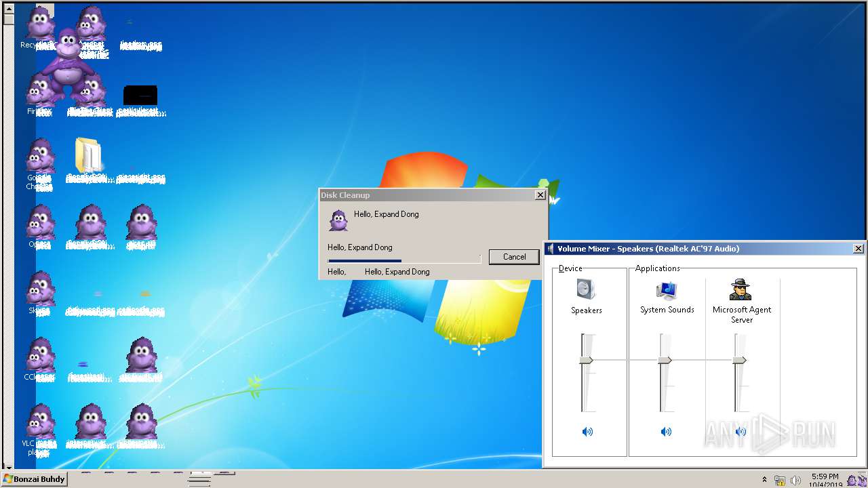Open Google Chrome from the desktop

click(x=39, y=163)
